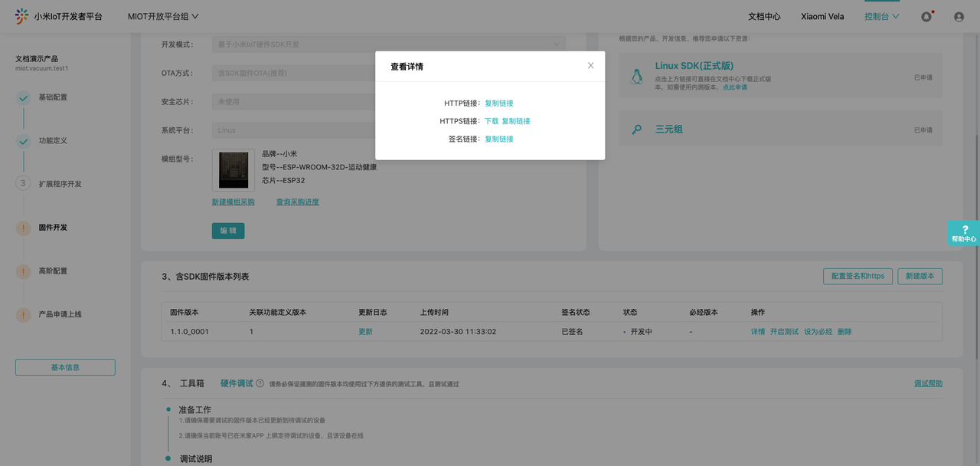Click the Xiaomi IoT platform logo

pos(21,16)
